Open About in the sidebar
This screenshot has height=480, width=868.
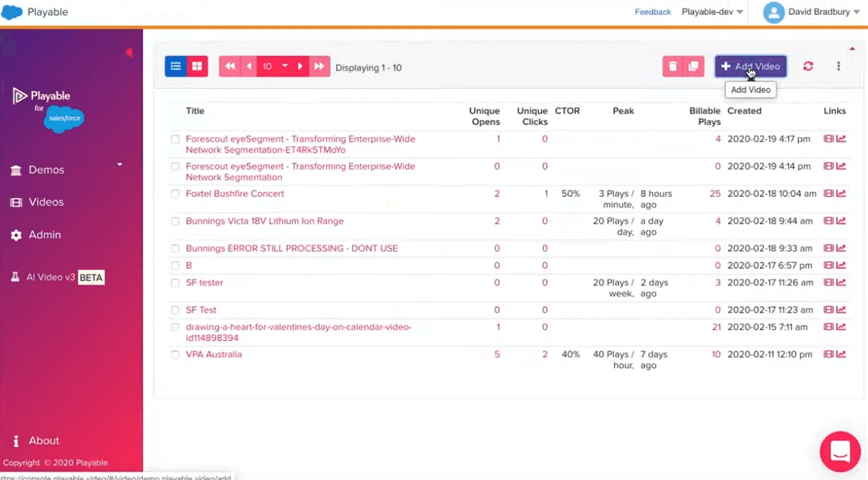43,441
